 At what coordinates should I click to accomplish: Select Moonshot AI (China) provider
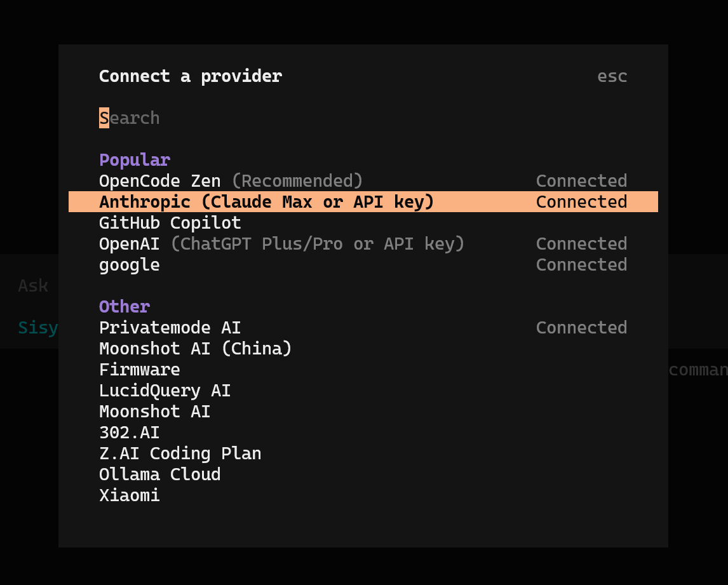pos(363,348)
